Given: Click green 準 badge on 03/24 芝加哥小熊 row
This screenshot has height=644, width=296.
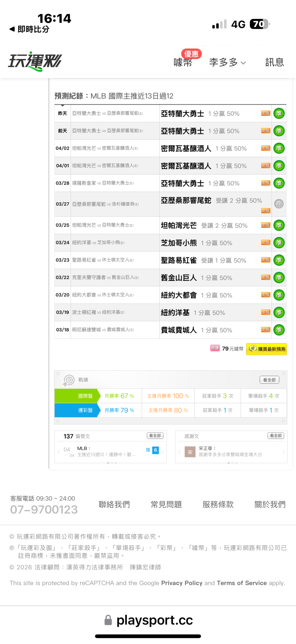Looking at the screenshot, I should coord(279,243).
